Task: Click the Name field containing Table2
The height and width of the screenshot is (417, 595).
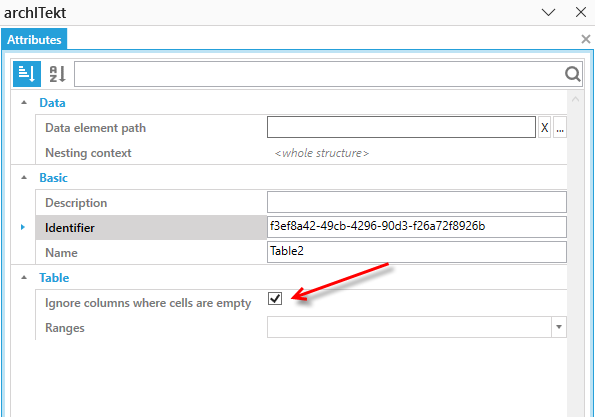Action: point(417,252)
